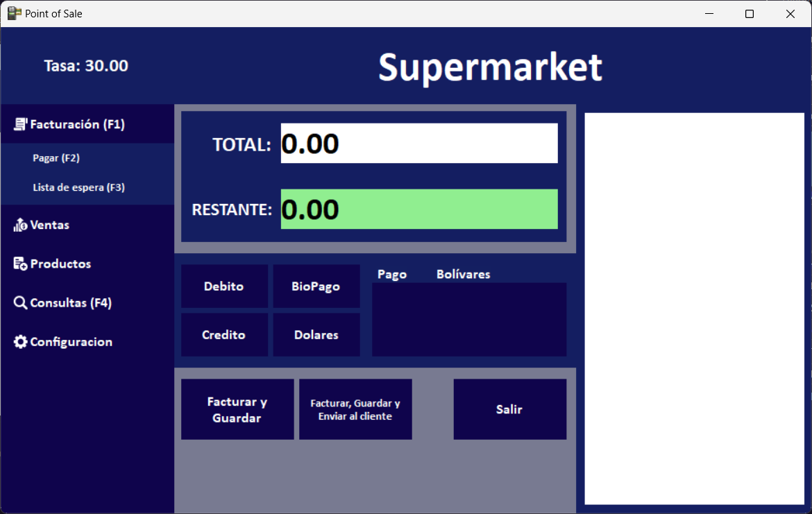Click the Salir button
Screen dimensions: 812x514
[x=509, y=409]
